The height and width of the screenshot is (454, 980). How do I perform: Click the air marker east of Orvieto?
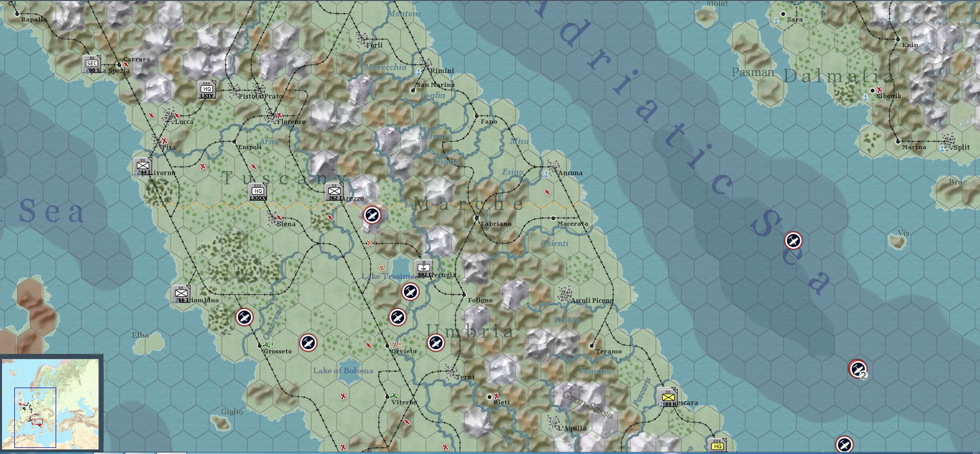(x=436, y=343)
